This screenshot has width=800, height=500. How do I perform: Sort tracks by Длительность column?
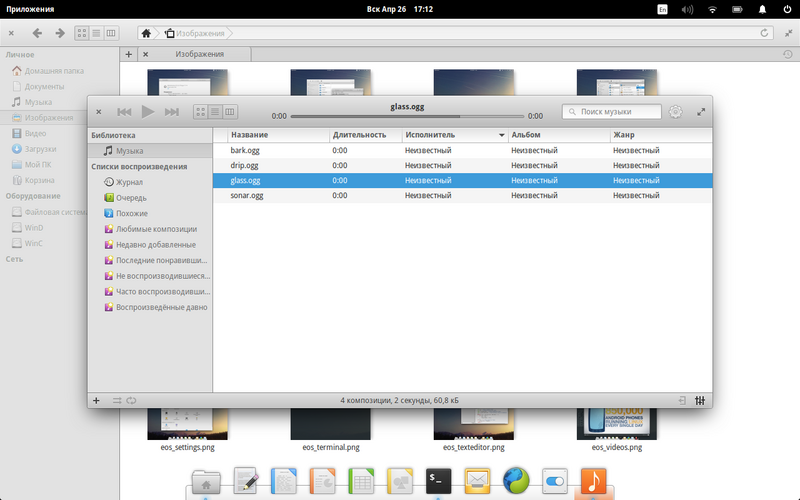point(365,135)
